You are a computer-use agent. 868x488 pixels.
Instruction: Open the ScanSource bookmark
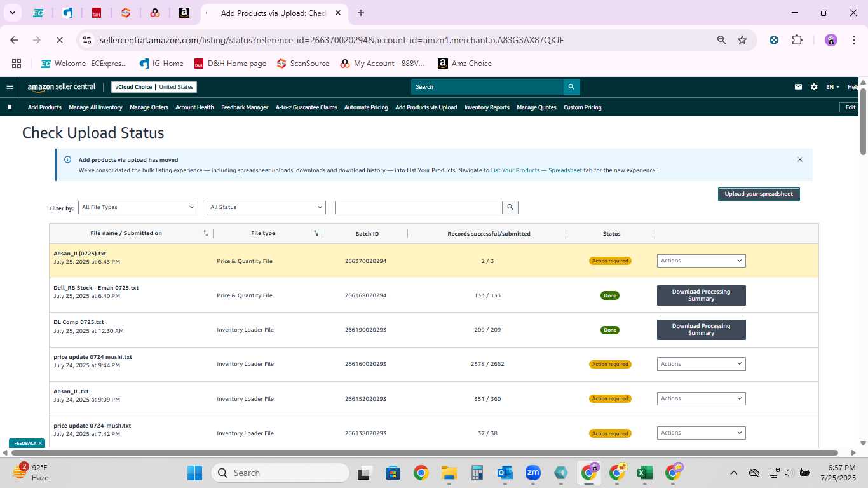coord(302,64)
